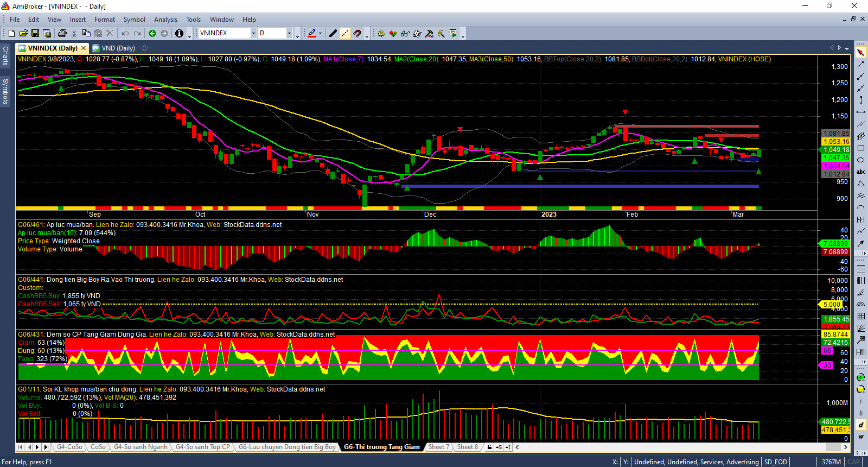Select the Arc drawing tool
868x467 pixels.
861,207
